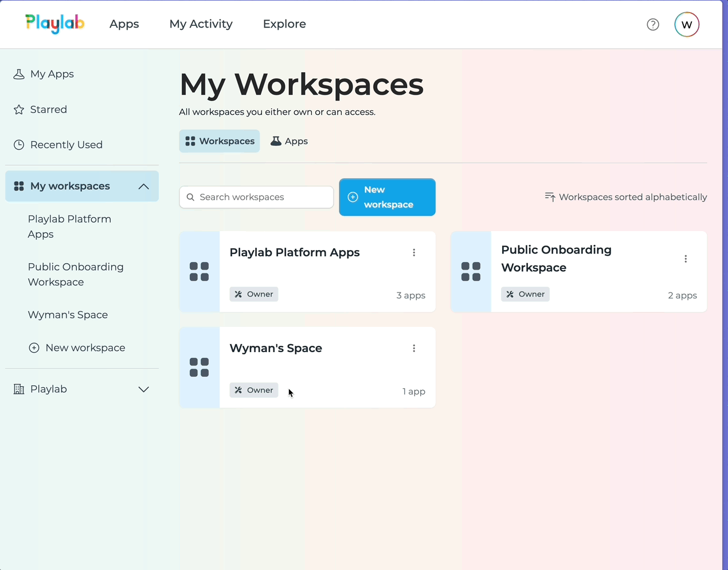Switch to the Apps tab
Viewport: 728px width, 570px height.
(x=289, y=140)
